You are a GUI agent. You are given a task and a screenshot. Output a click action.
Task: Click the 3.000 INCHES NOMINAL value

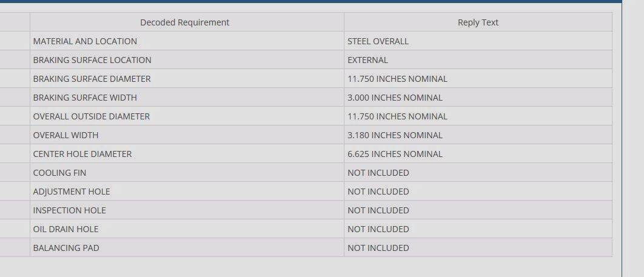tap(395, 98)
